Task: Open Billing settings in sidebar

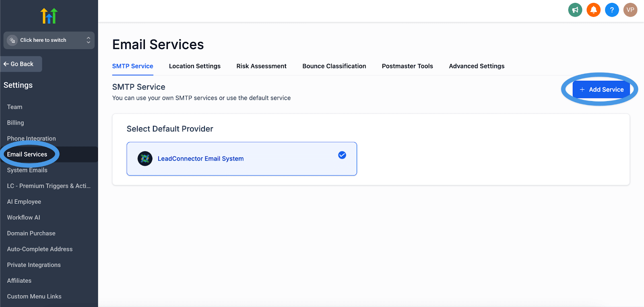Action: pos(15,122)
